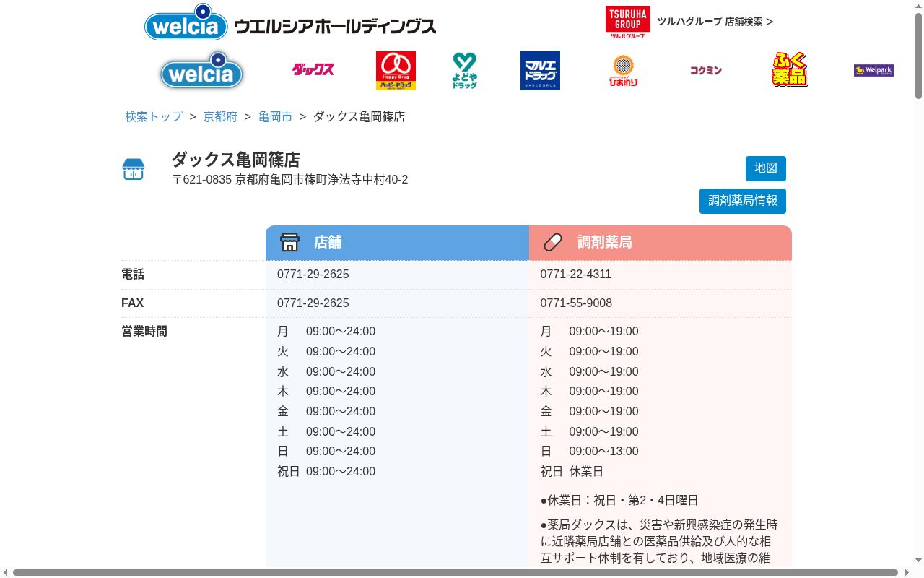Click the shop icon in 店舗 header

(289, 242)
